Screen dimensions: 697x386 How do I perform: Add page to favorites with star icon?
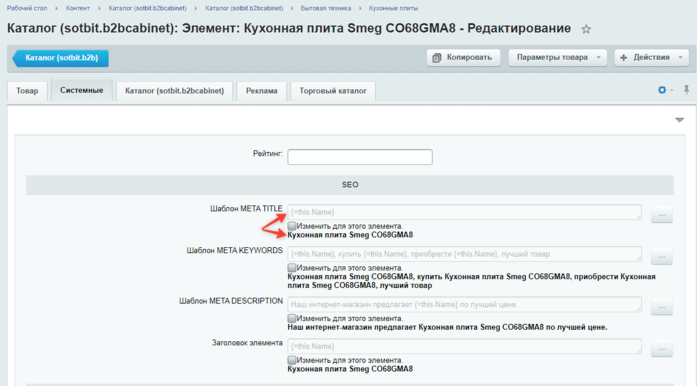point(586,29)
